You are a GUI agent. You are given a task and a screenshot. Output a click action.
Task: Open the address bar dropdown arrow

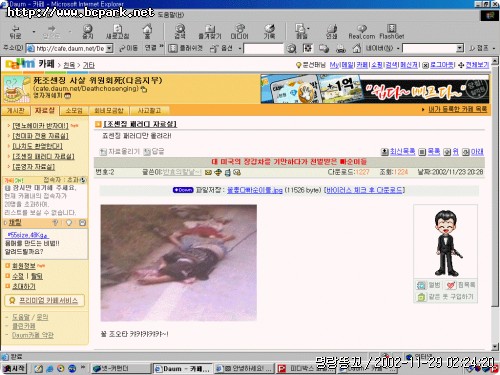(109, 49)
